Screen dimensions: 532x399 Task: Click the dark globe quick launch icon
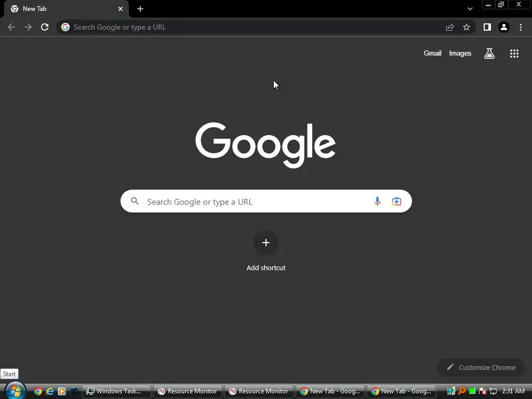coord(74,391)
